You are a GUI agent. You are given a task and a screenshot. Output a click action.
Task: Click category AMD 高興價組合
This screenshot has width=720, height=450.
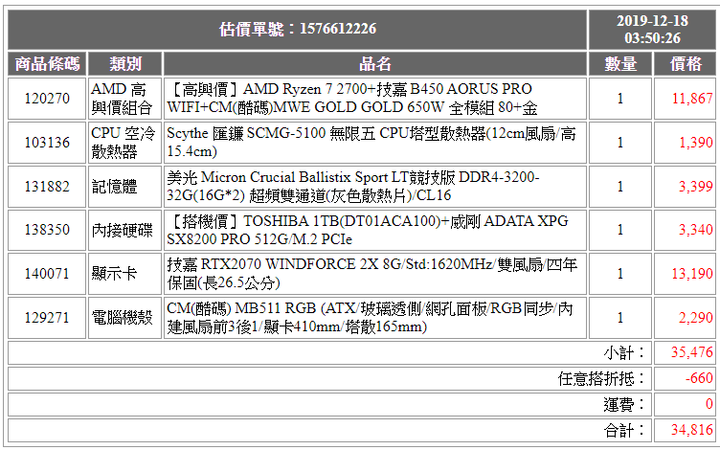[122, 98]
